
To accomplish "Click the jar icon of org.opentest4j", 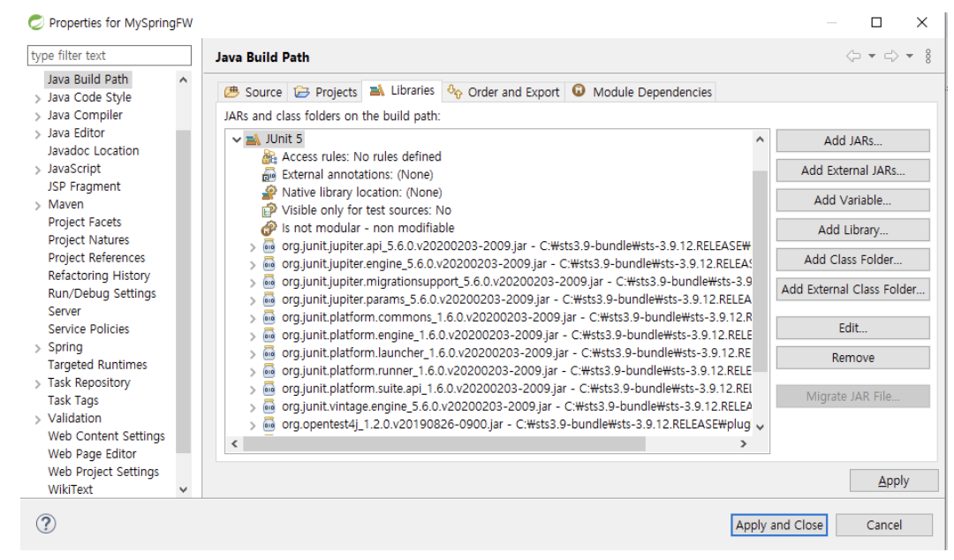I will click(269, 425).
